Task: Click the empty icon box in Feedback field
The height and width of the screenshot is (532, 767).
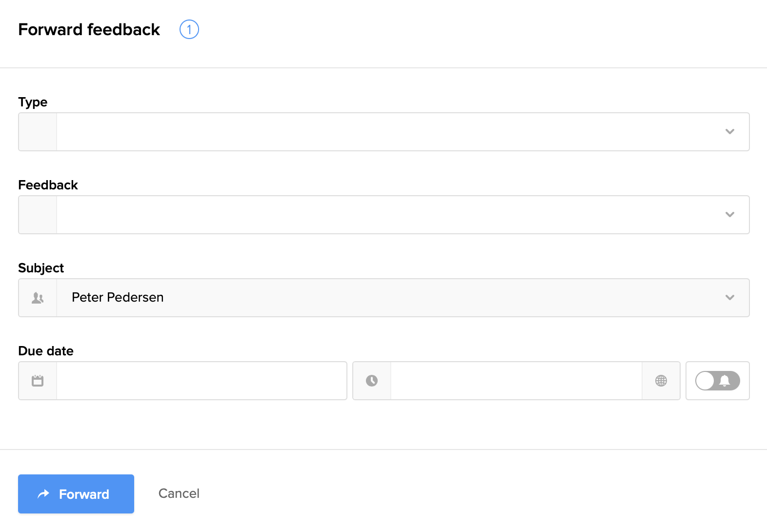Action: point(38,215)
